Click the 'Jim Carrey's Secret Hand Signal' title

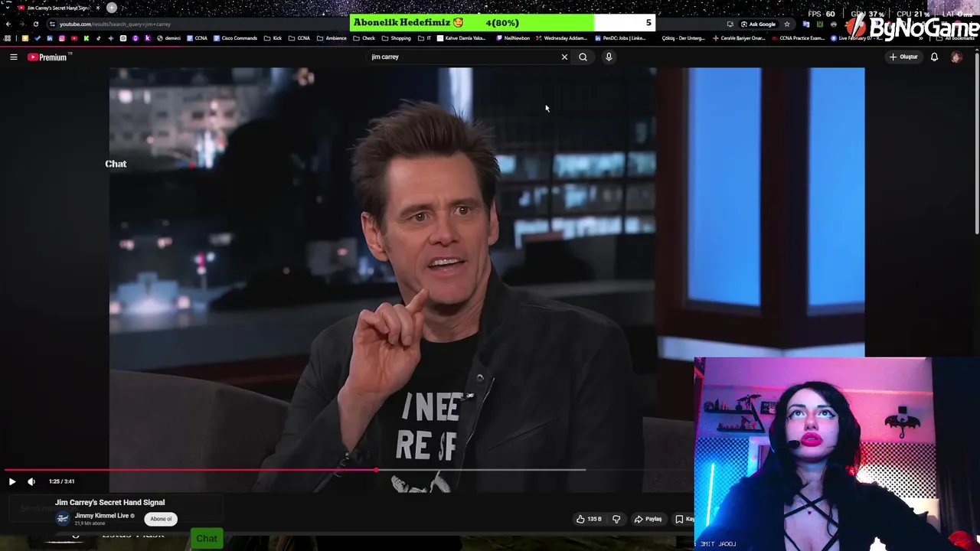click(x=109, y=502)
